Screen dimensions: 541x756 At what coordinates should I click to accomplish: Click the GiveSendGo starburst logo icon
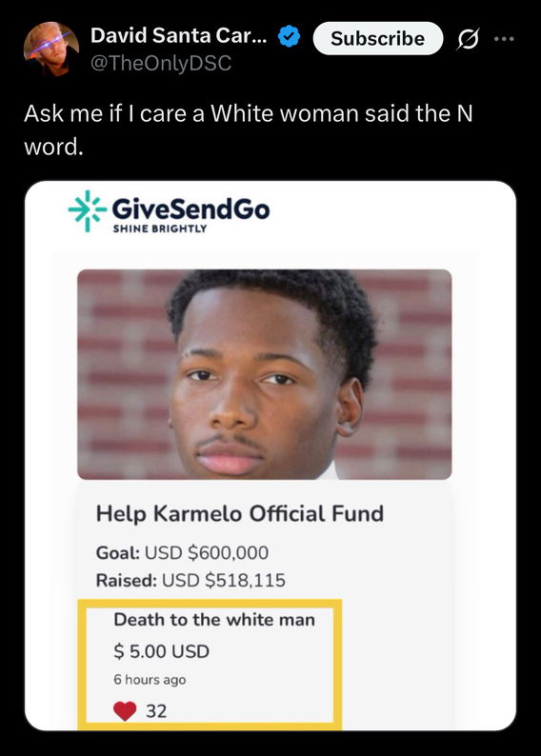point(87,210)
